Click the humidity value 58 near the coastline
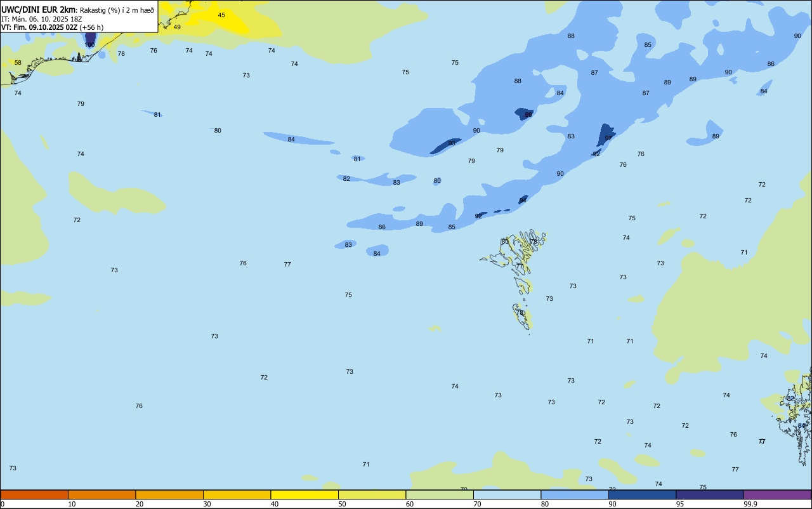The width and height of the screenshot is (812, 509). tap(18, 62)
